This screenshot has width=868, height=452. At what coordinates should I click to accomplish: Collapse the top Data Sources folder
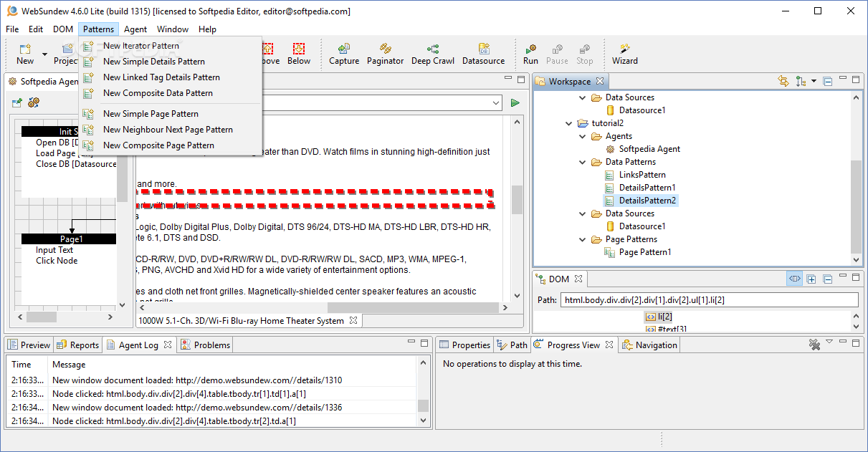point(583,97)
